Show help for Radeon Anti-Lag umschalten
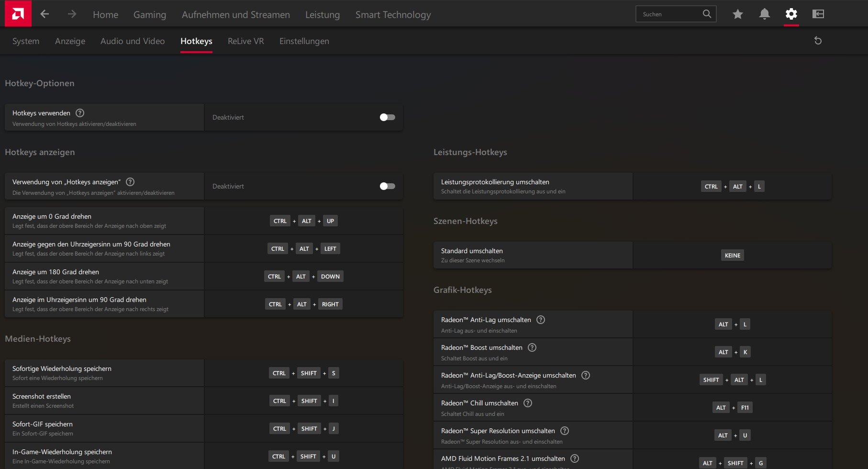This screenshot has height=469, width=868. tap(541, 320)
